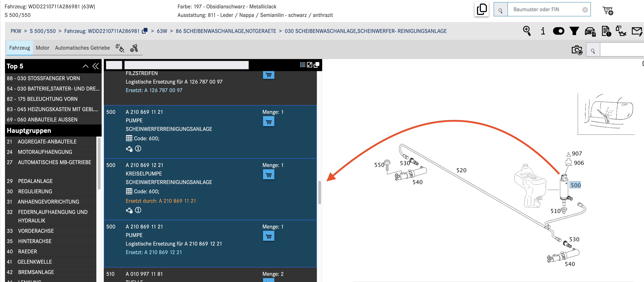
Task: Click the copy windows icon in parts header
Action: tap(316, 65)
